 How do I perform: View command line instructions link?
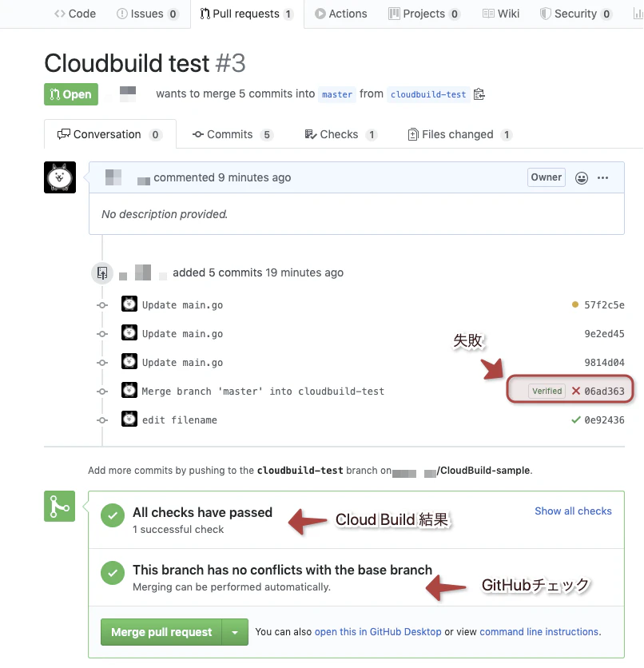(x=539, y=632)
